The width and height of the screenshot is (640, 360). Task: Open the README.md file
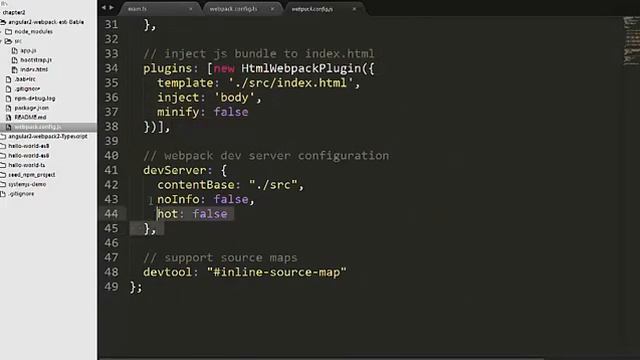coord(30,117)
